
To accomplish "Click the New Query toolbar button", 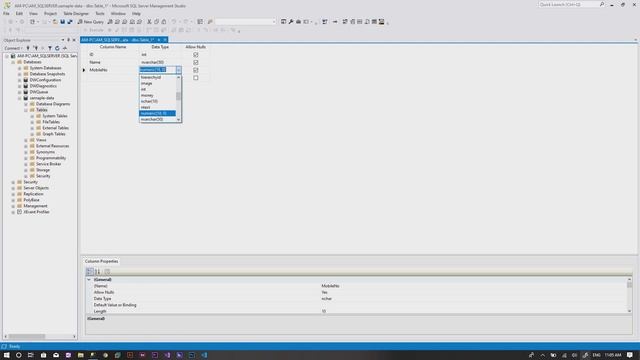I will pyautogui.click(x=91, y=22).
